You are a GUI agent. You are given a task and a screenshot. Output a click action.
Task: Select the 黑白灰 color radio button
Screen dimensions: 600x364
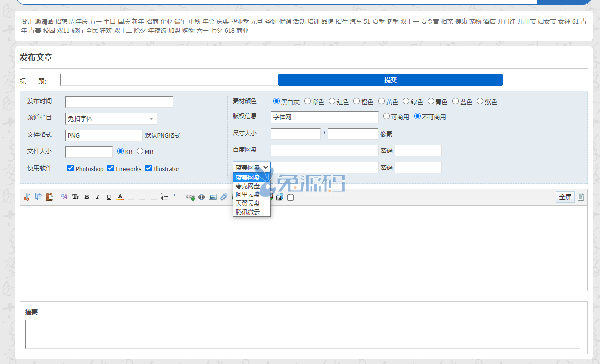(x=276, y=101)
